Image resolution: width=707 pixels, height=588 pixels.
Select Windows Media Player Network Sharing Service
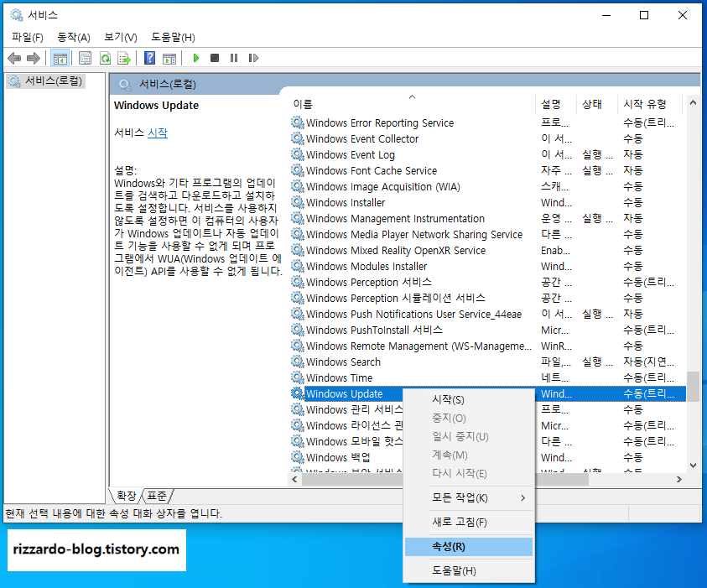[487, 235]
